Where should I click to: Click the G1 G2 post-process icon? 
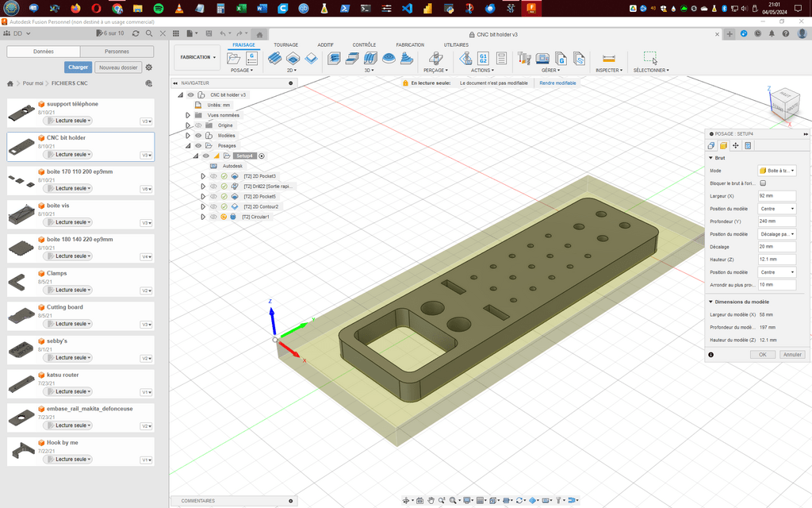click(x=483, y=59)
